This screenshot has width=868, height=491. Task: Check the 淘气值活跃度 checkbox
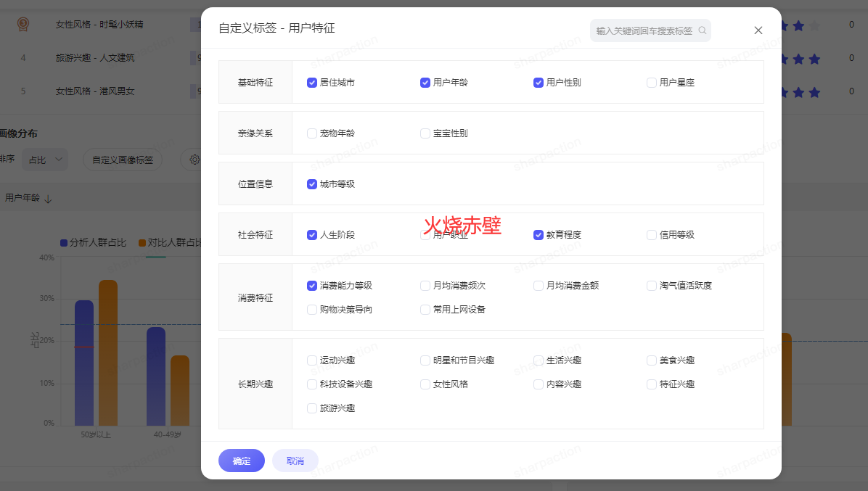pyautogui.click(x=652, y=286)
